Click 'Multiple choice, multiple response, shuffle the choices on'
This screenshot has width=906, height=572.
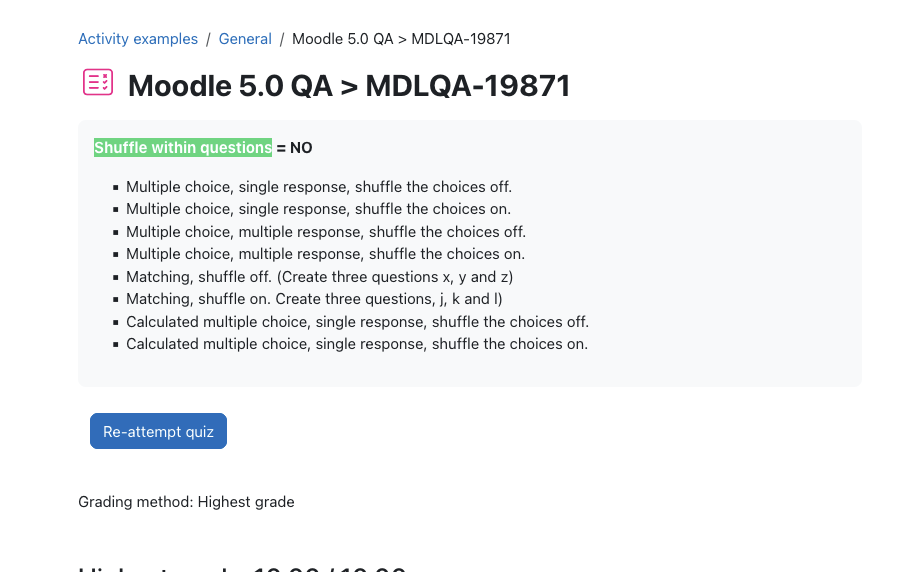pyautogui.click(x=325, y=254)
